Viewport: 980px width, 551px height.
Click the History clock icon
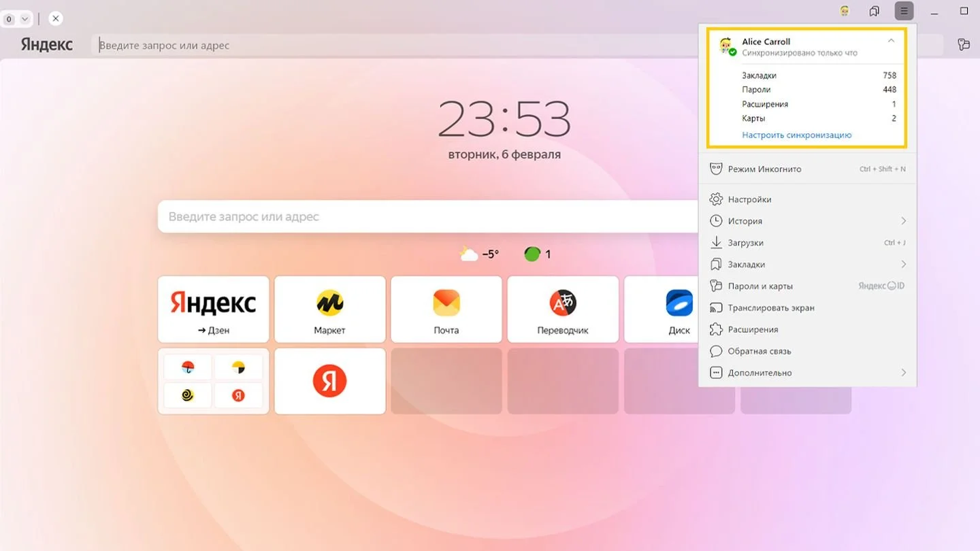(716, 221)
